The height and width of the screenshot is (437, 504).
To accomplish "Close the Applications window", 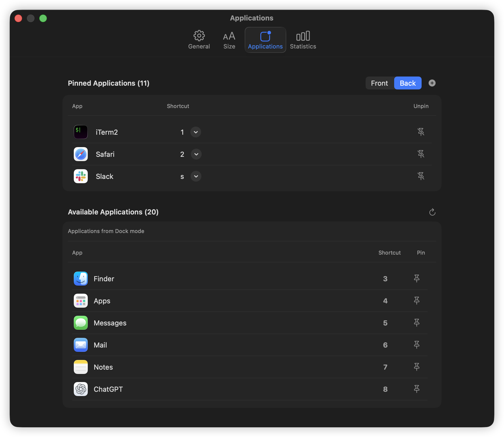I will 18,18.
